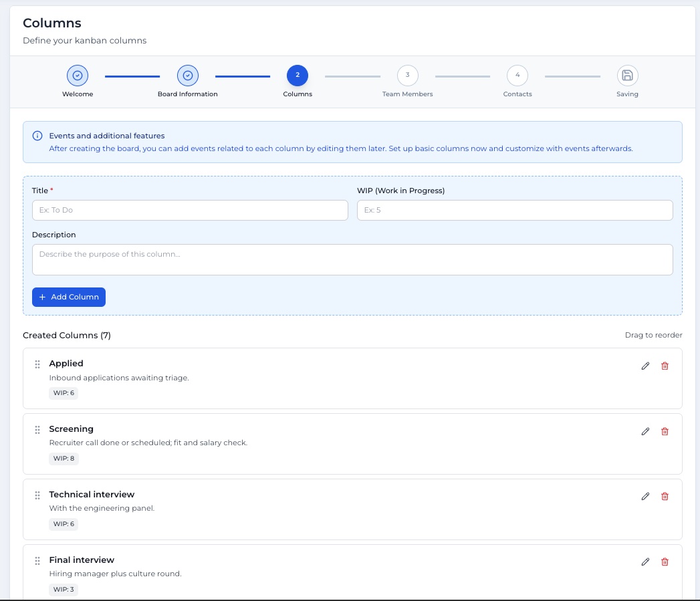Edit the Screening column with pencil icon
This screenshot has height=601, width=700.
point(645,431)
